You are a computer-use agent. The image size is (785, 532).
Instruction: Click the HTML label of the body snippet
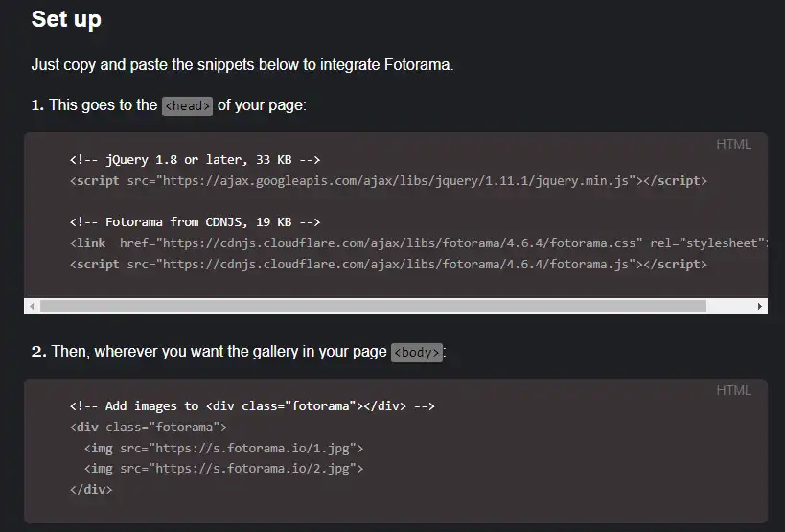(x=733, y=390)
